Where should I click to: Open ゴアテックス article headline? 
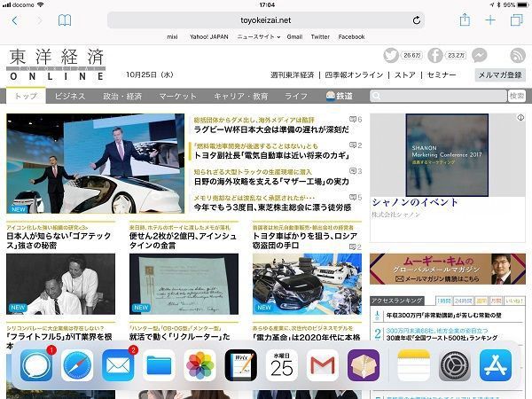[59, 240]
